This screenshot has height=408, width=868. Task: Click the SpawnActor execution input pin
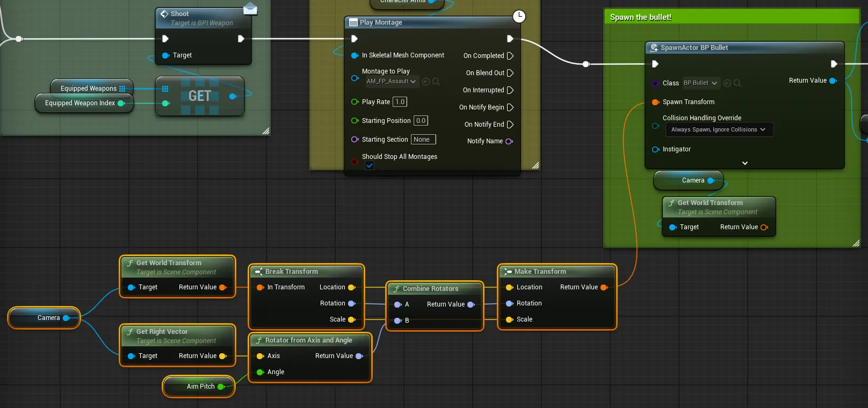655,64
